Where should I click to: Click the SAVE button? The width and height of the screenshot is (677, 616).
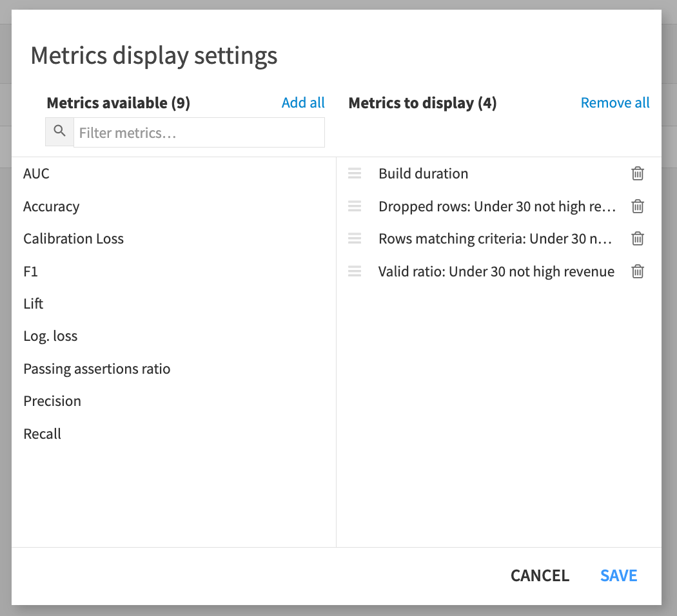pyautogui.click(x=618, y=575)
